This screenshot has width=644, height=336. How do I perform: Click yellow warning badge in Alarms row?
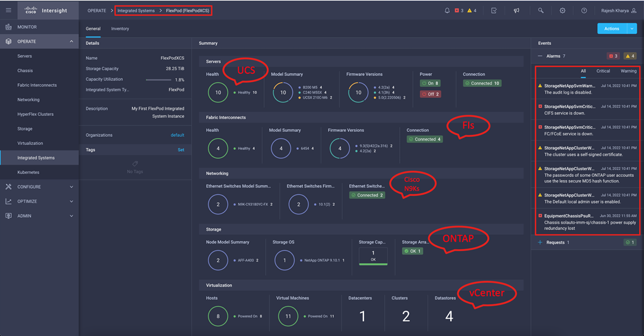pos(630,56)
